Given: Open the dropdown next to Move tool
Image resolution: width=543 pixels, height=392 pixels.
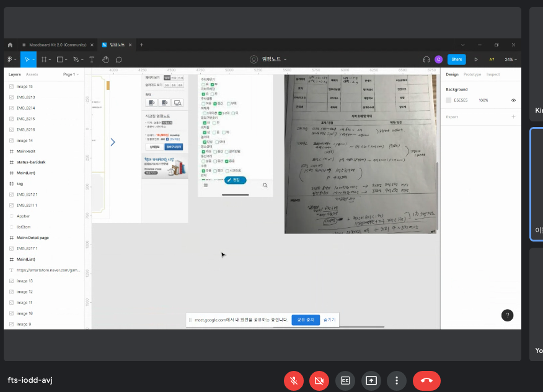Looking at the screenshot, I should click(x=33, y=59).
